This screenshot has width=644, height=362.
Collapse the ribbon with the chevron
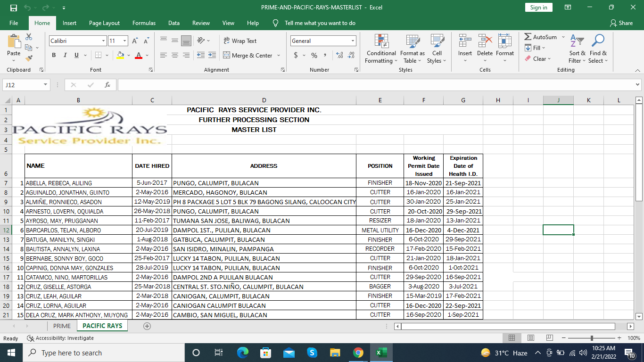coord(637,70)
